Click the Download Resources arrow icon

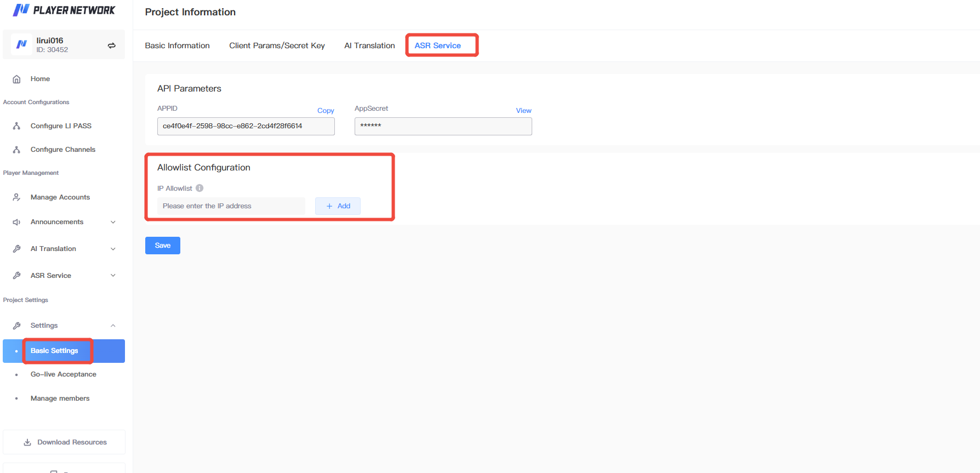[x=27, y=442]
